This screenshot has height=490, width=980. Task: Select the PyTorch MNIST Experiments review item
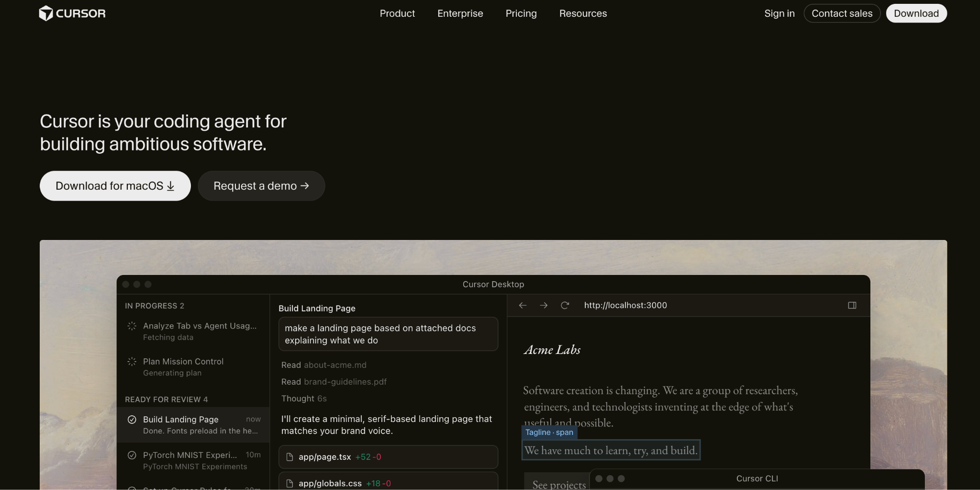pos(193,460)
